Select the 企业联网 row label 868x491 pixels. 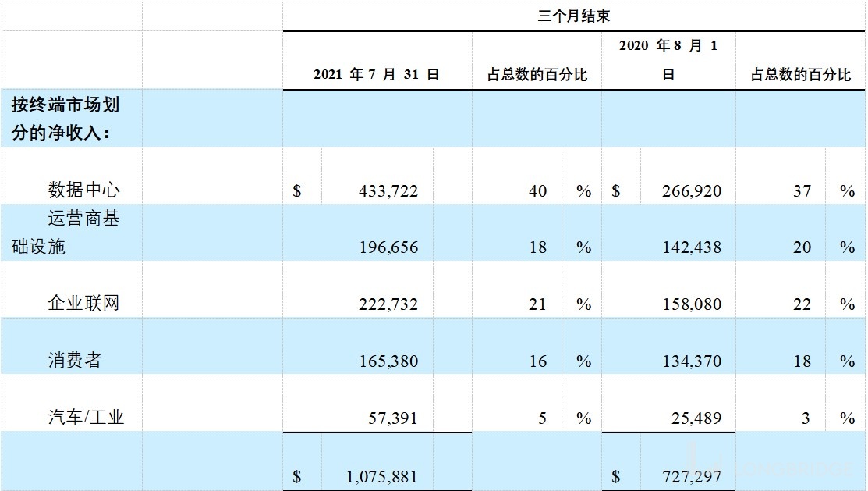point(83,303)
